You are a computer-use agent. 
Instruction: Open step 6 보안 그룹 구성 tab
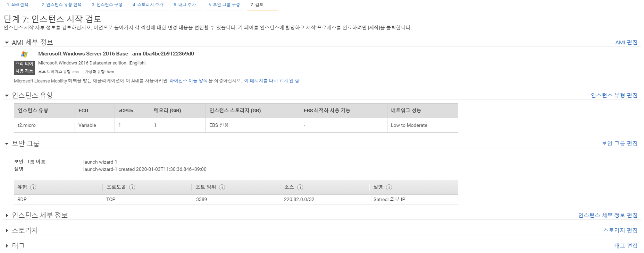point(224,5)
